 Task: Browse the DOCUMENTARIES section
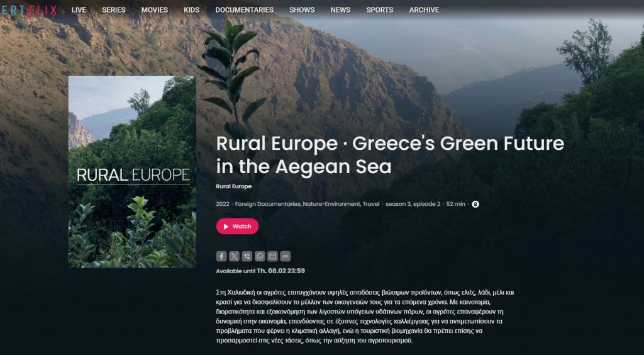[245, 10]
